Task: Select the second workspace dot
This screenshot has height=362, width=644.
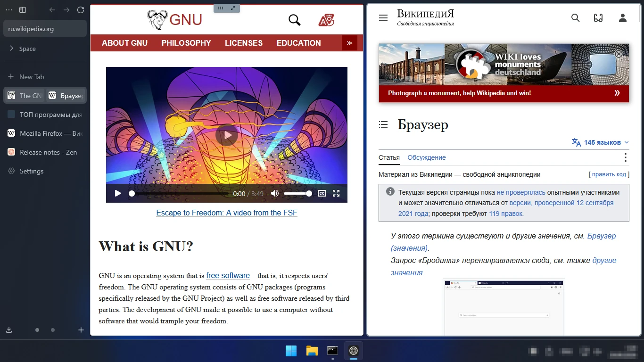Action: [x=53, y=330]
